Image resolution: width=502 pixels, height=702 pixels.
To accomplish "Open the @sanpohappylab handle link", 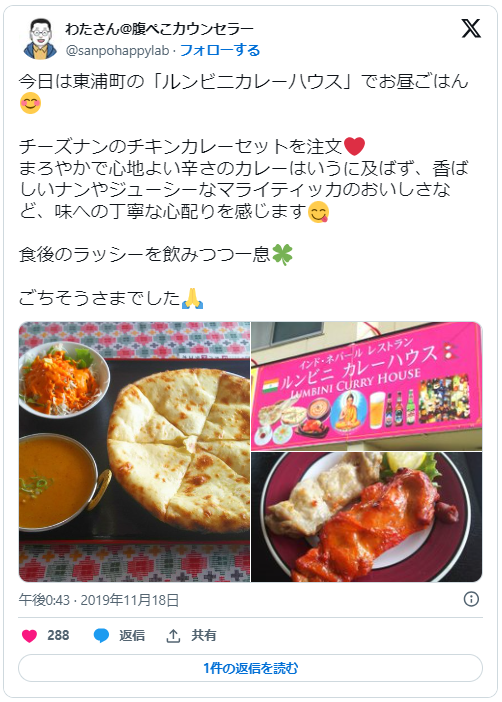I will tap(117, 51).
